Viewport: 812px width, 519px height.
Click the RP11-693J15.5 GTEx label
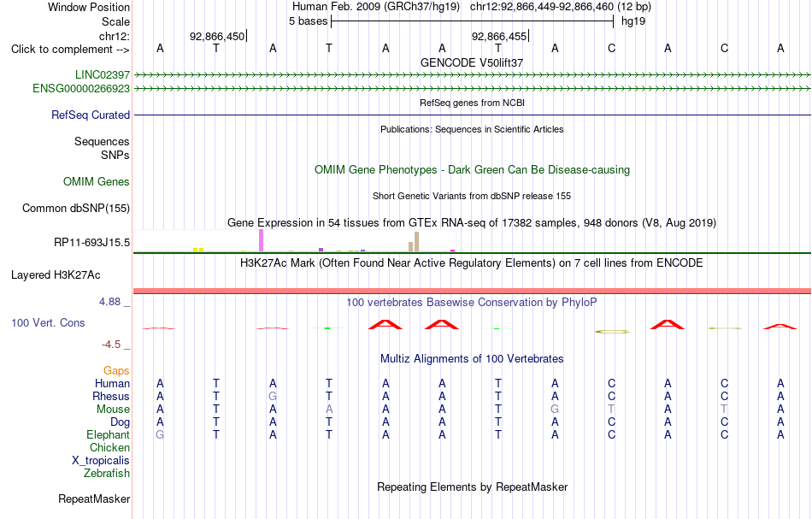(92, 243)
